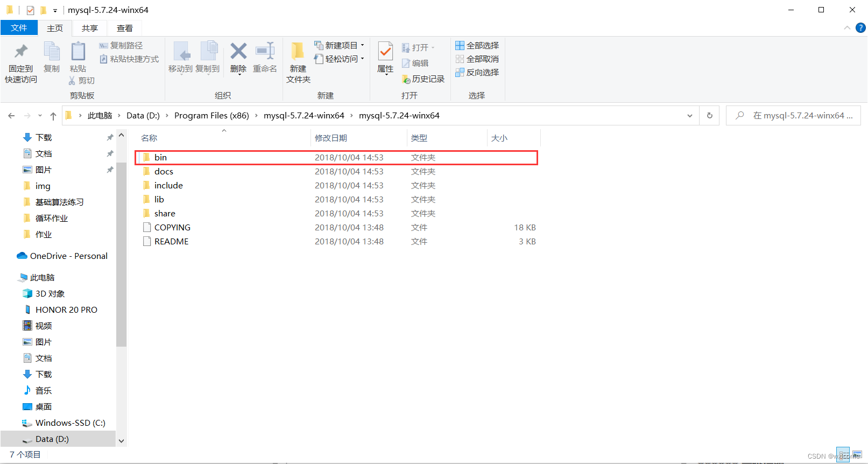868x464 pixels.
Task: Click Paste shortcut (粘贴快捷方式)
Action: tap(129, 59)
